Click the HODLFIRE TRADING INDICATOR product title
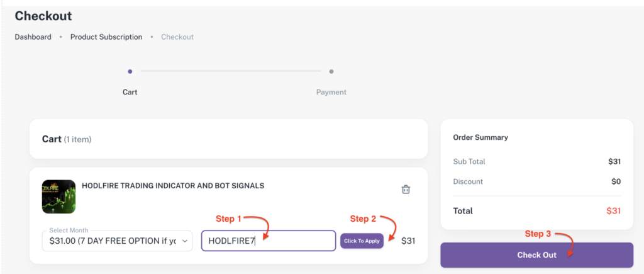644x274 pixels. (x=173, y=186)
